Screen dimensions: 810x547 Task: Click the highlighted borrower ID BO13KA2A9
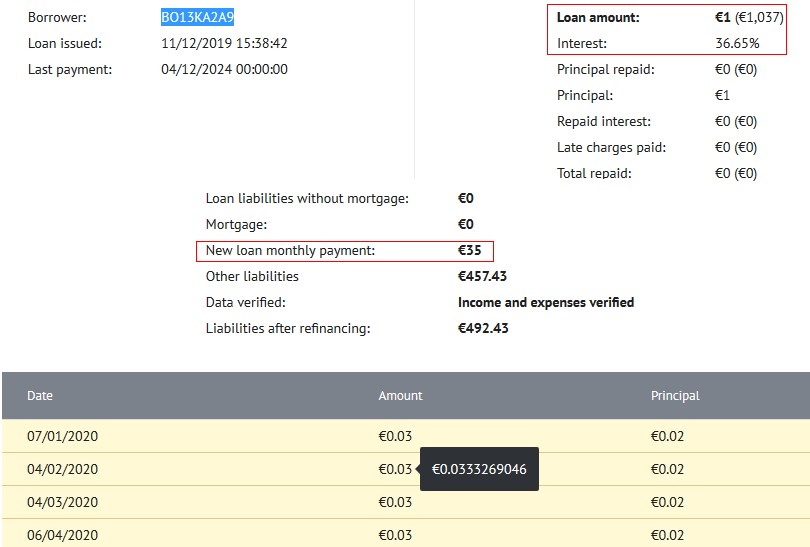click(x=197, y=17)
